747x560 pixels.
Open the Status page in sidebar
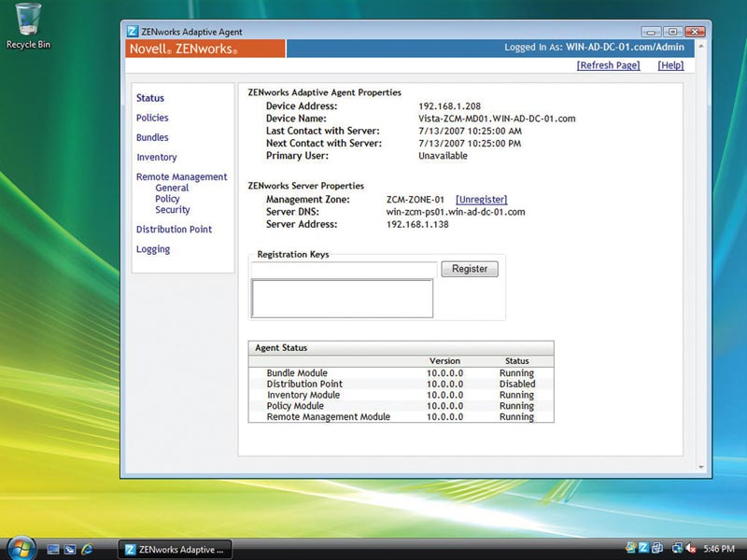point(150,98)
